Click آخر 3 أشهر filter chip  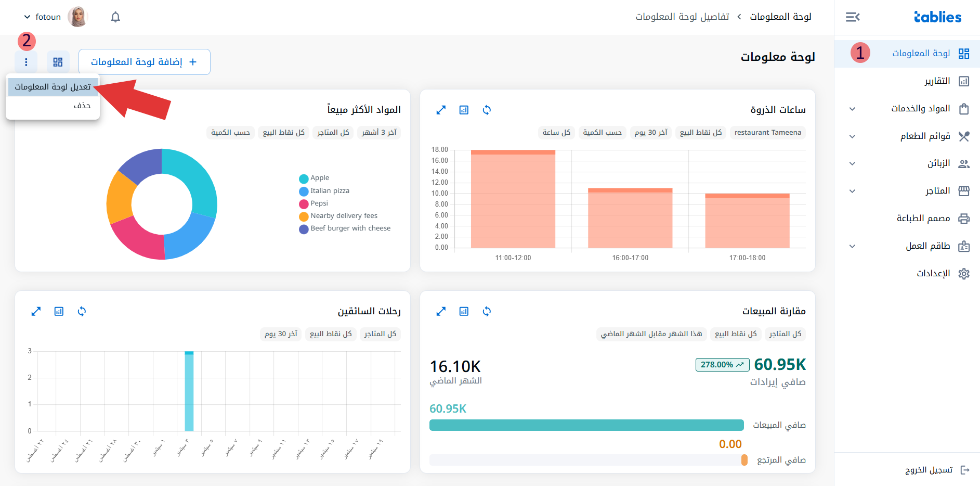coord(379,133)
